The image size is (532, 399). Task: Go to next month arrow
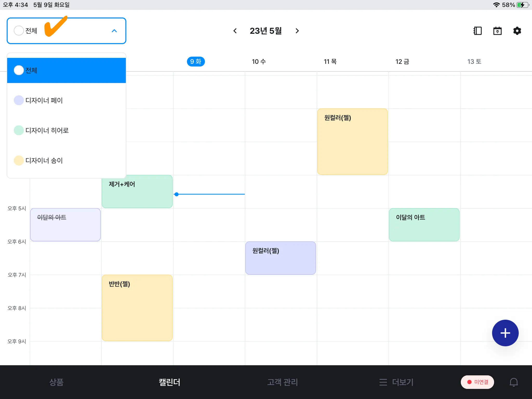297,31
